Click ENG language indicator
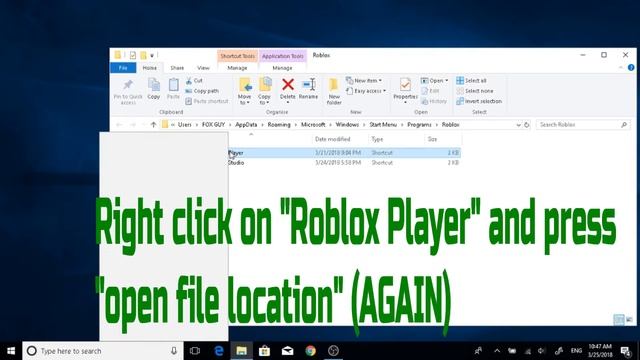The width and height of the screenshot is (640, 360). click(576, 351)
